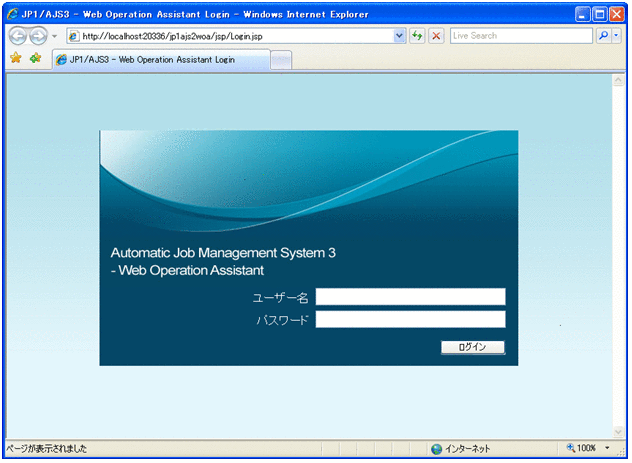Viewport: 632px width, 463px height.
Task: Open a new blank tab
Action: [x=281, y=60]
